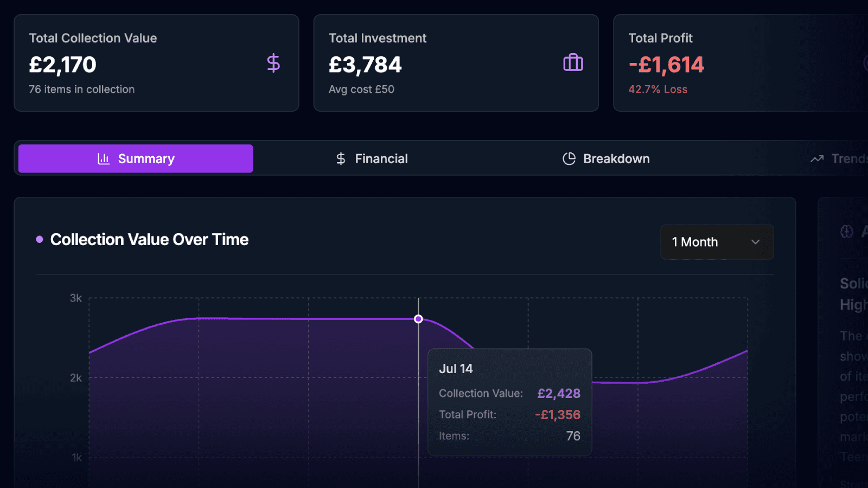Click the trending arrow icon beside Trends
This screenshot has height=488, width=868.
point(817,159)
